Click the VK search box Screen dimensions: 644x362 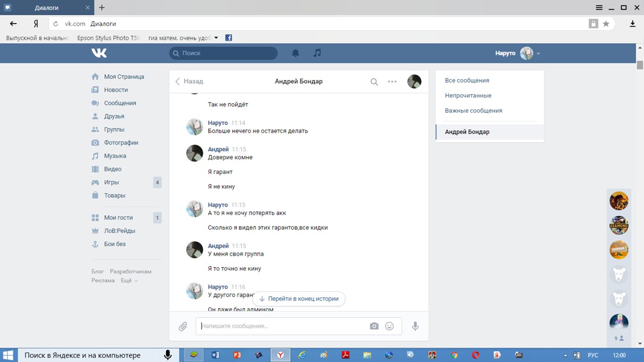pos(223,53)
